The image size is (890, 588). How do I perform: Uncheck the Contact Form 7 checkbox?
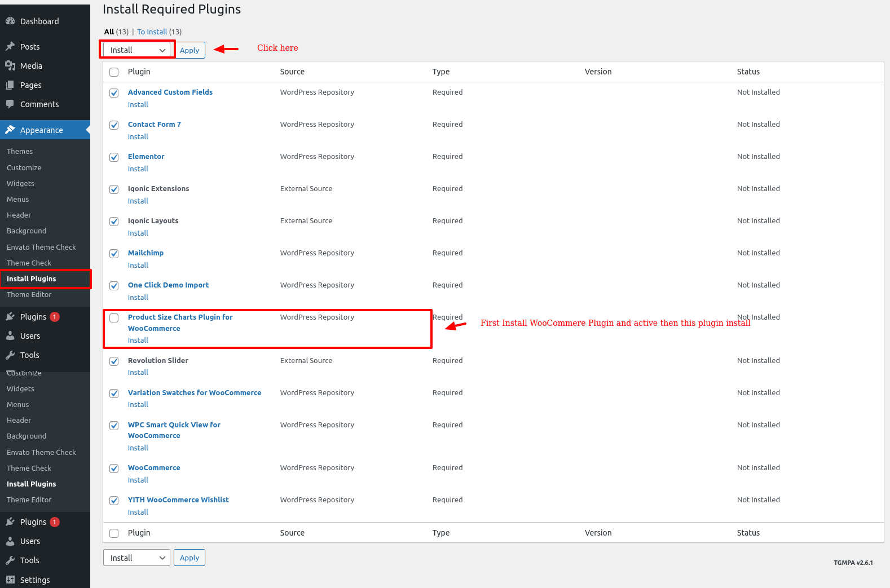[x=114, y=125]
